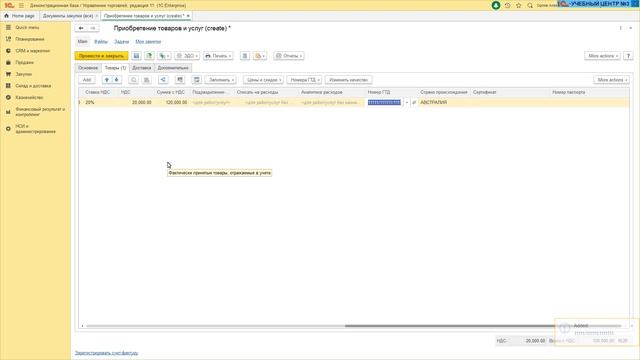Open the Quick menu sidebar icon
Image resolution: width=640 pixels, height=360 pixels.
click(8, 27)
